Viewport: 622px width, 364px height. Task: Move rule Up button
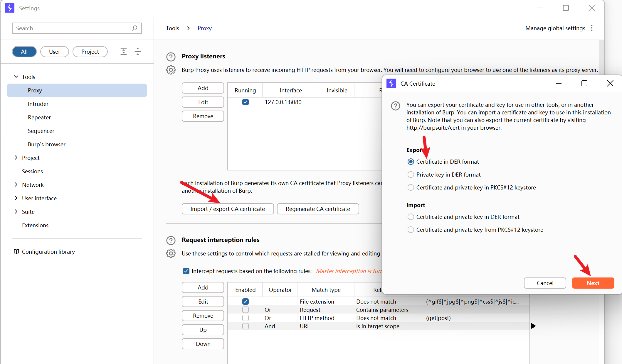click(203, 330)
